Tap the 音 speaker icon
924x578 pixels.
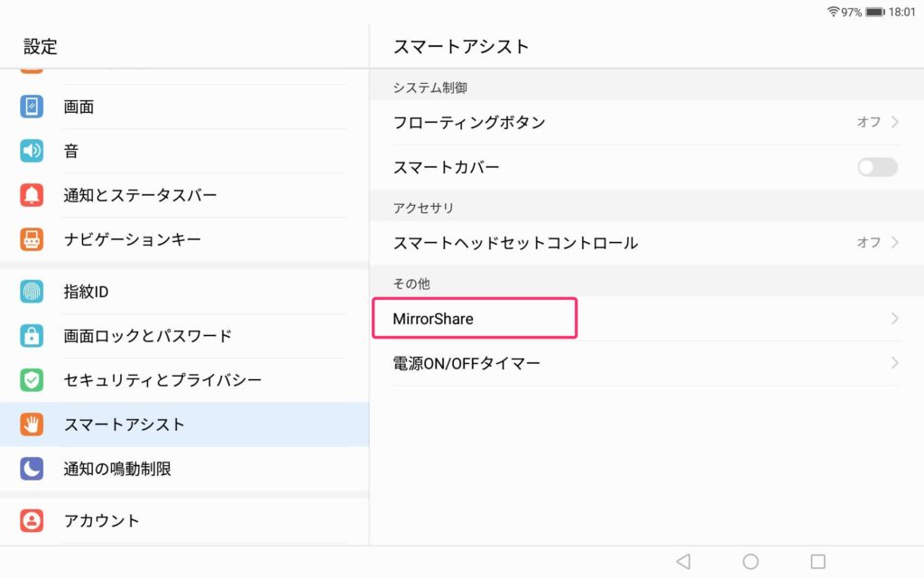[32, 151]
